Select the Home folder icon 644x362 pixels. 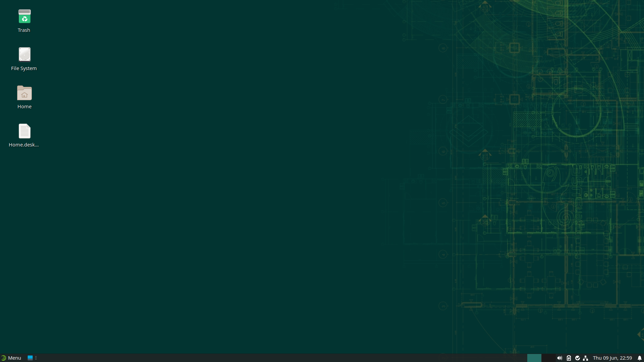pos(24,93)
